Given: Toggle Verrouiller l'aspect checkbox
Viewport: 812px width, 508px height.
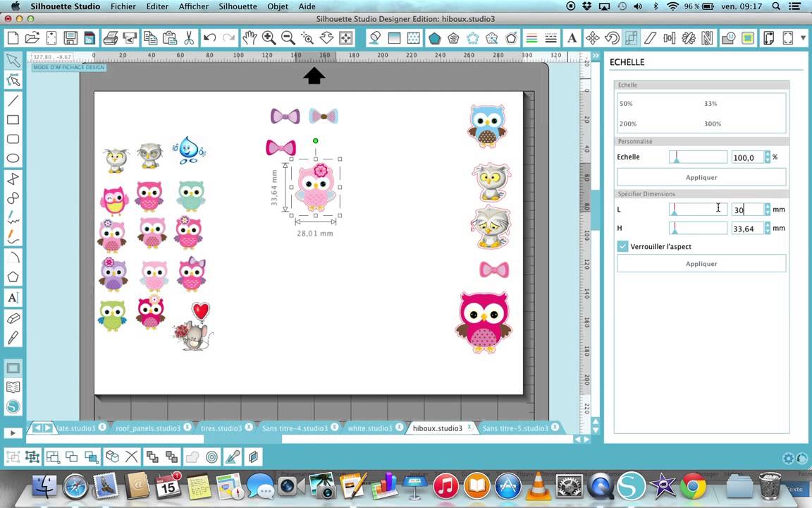Looking at the screenshot, I should [622, 246].
